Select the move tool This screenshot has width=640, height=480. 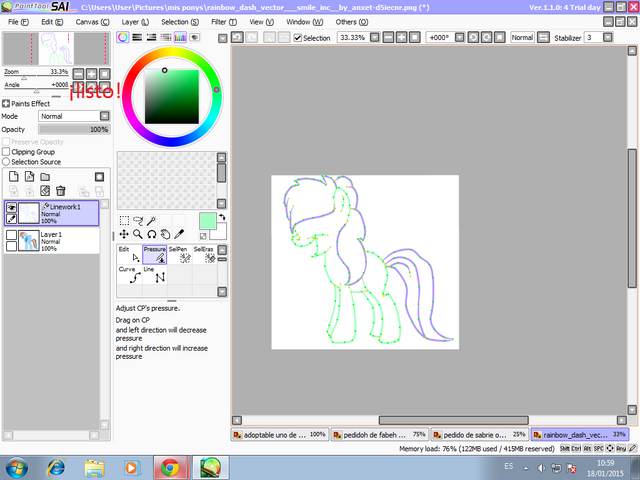124,234
